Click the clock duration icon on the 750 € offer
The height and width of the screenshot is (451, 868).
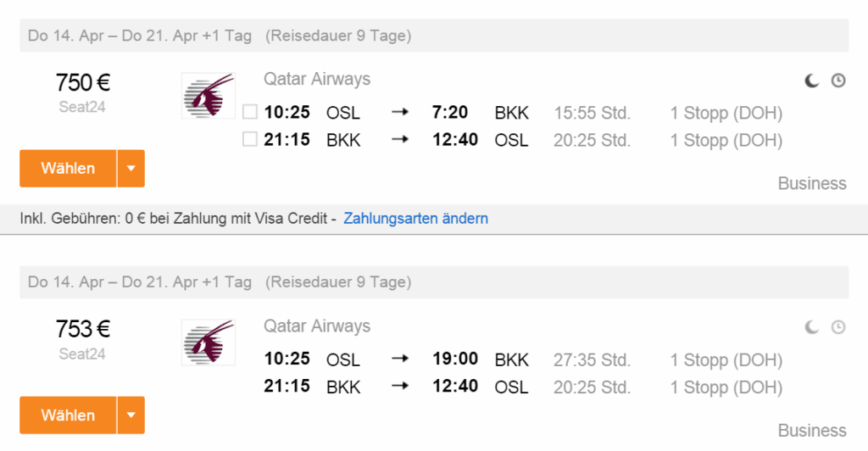[838, 81]
